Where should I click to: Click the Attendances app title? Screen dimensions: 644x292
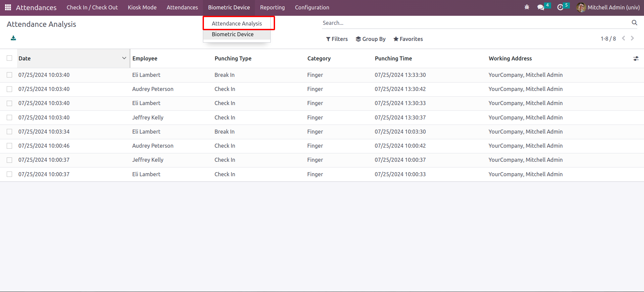[x=36, y=7]
